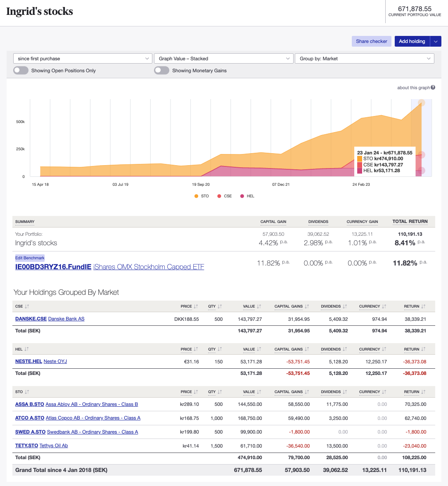This screenshot has width=448, height=486.
Task: Hide the HEL series via the legend
Action: click(x=247, y=196)
